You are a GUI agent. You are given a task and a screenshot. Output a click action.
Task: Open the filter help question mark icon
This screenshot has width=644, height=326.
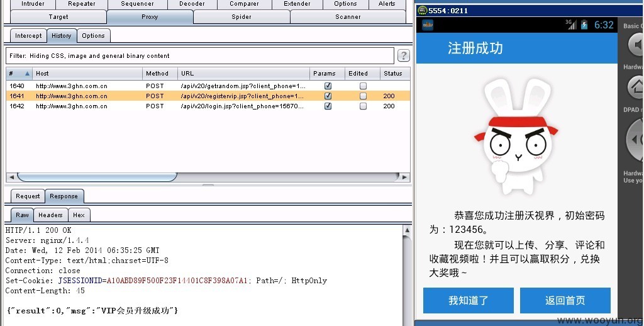pyautogui.click(x=403, y=55)
